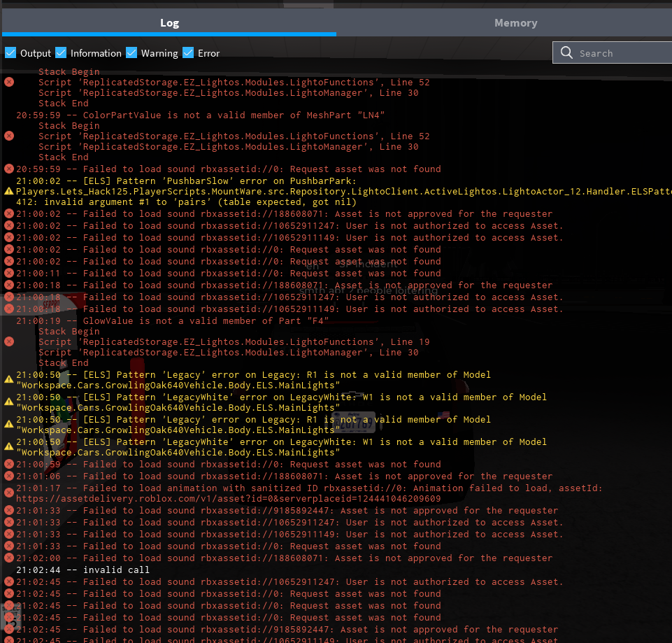Disable the Warning filter checkbox
The width and height of the screenshot is (672, 643).
coord(131,52)
